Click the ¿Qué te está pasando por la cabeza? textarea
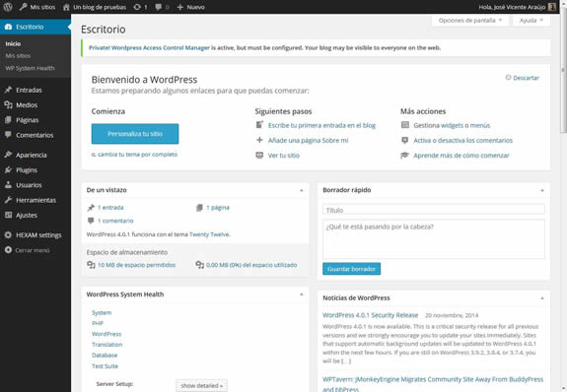The width and height of the screenshot is (567, 392). 434,238
